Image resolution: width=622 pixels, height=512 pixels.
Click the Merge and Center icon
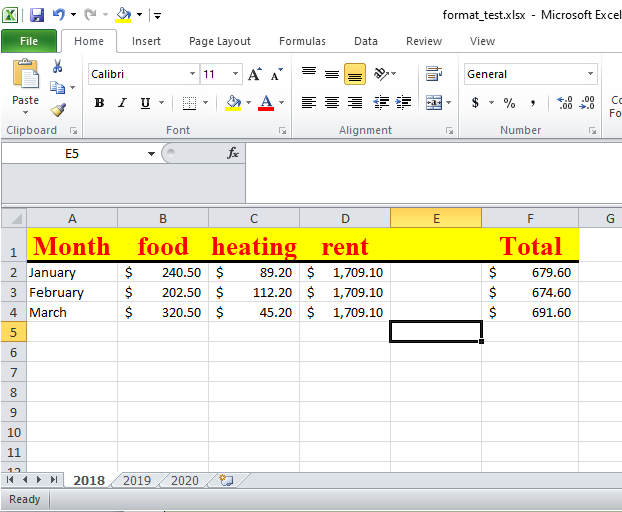click(434, 103)
